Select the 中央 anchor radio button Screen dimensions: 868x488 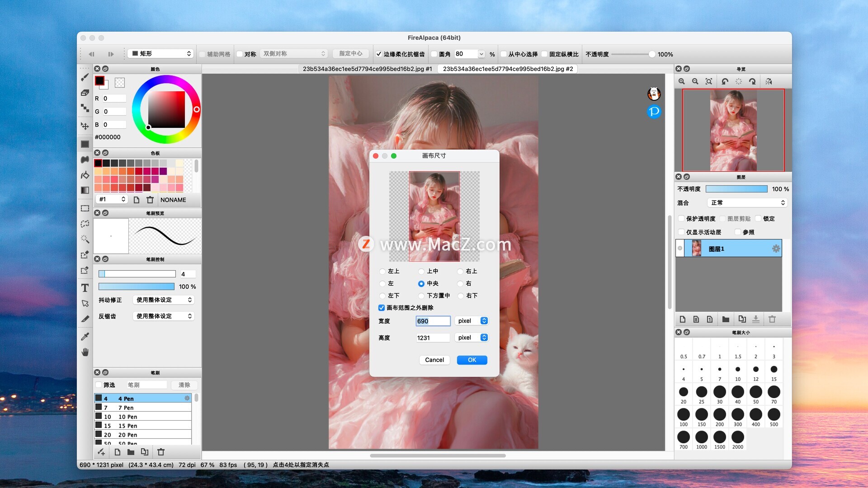pos(421,283)
